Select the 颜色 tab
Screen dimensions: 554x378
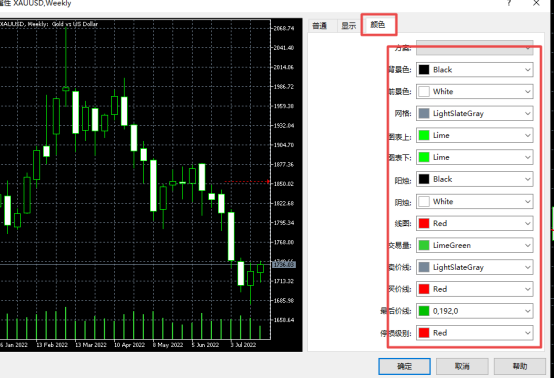coord(378,24)
